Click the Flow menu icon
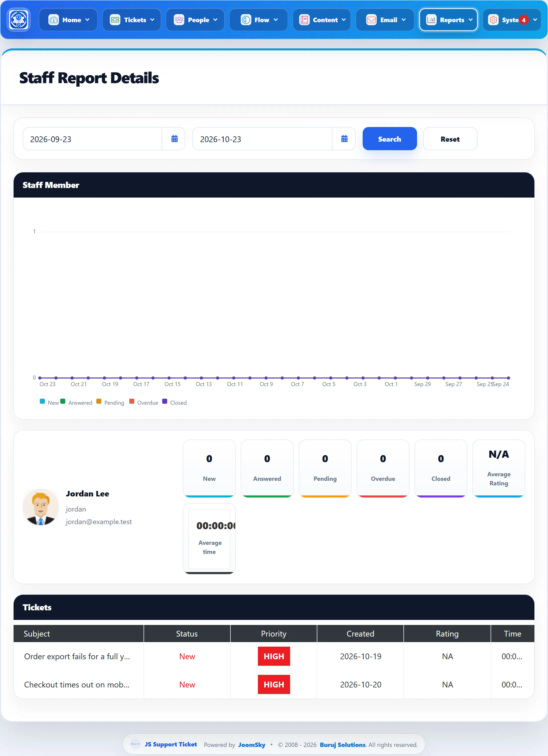 click(246, 20)
